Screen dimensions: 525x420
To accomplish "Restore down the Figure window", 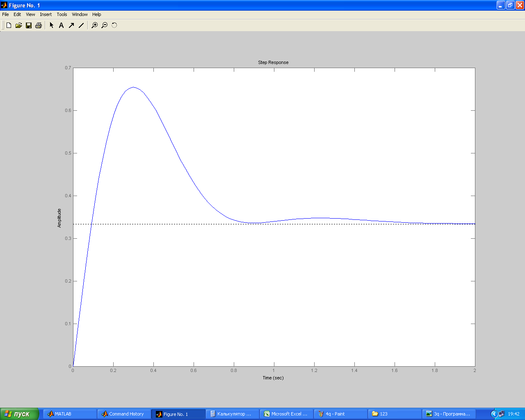I will coord(510,5).
